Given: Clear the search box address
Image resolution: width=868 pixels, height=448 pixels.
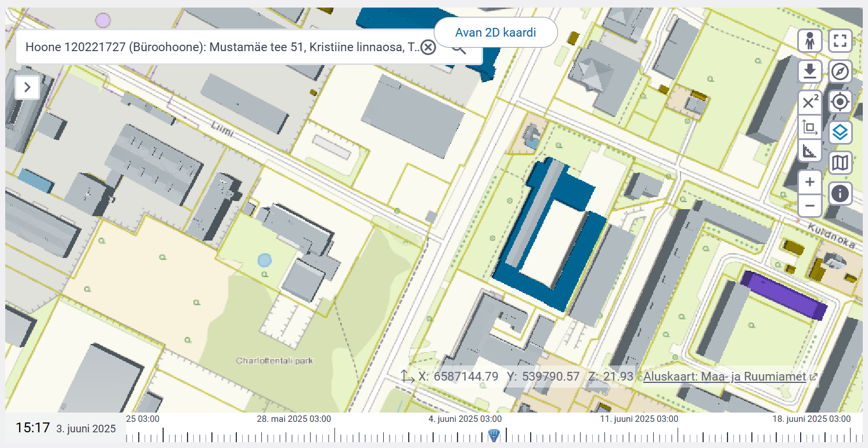Looking at the screenshot, I should click(x=428, y=48).
